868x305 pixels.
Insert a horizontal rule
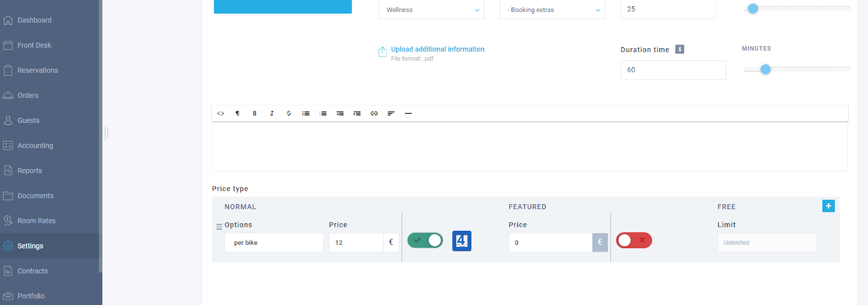409,113
